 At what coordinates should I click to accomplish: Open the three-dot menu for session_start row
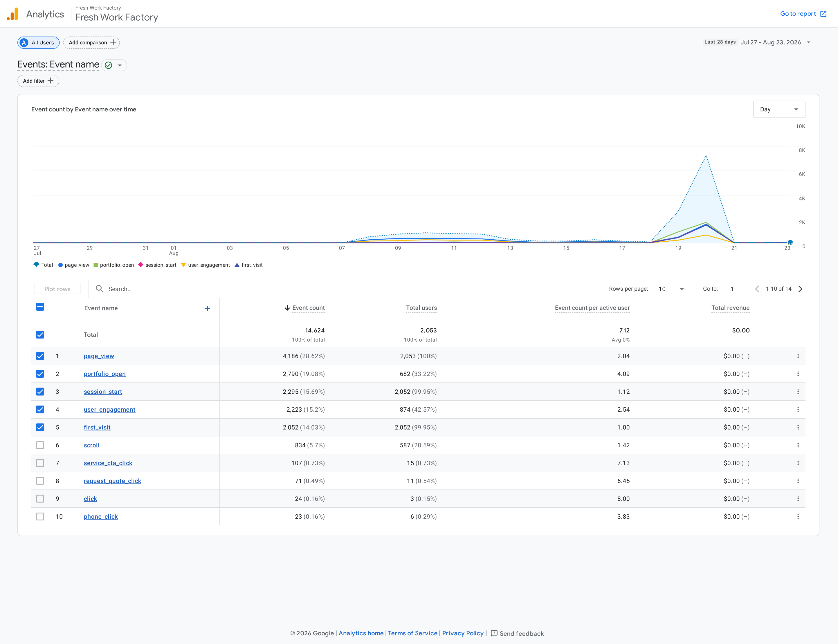798,392
